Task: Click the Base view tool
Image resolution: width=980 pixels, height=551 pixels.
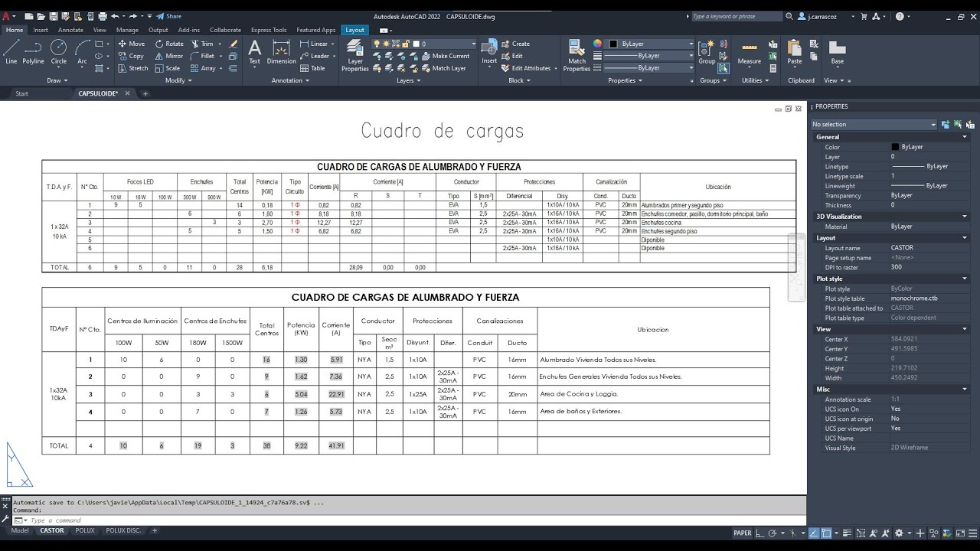Action: click(x=838, y=52)
